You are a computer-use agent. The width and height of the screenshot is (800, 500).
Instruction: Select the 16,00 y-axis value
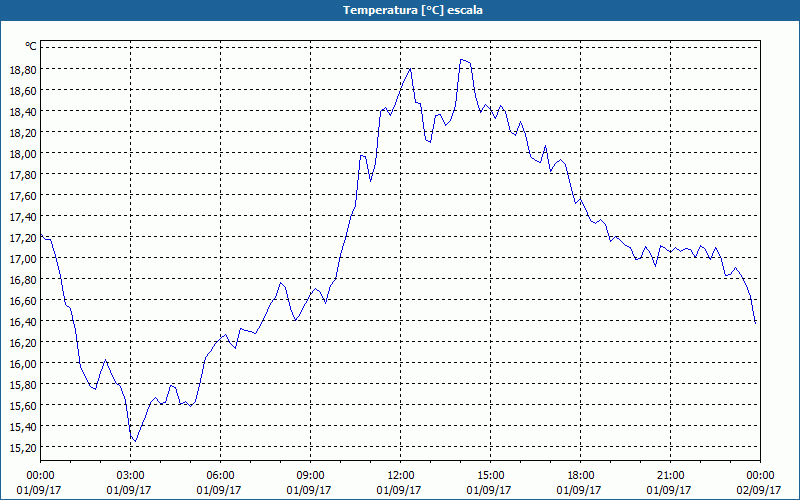[x=23, y=364]
